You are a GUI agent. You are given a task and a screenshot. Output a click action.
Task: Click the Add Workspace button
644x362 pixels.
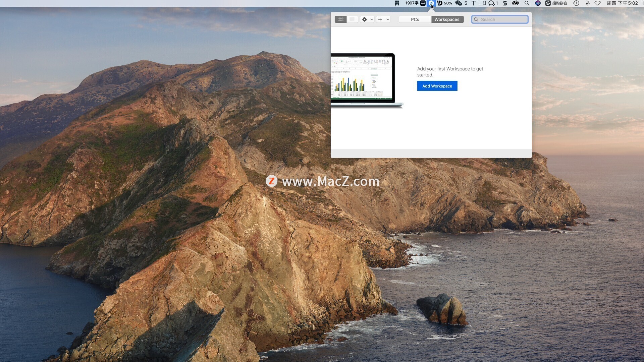437,86
